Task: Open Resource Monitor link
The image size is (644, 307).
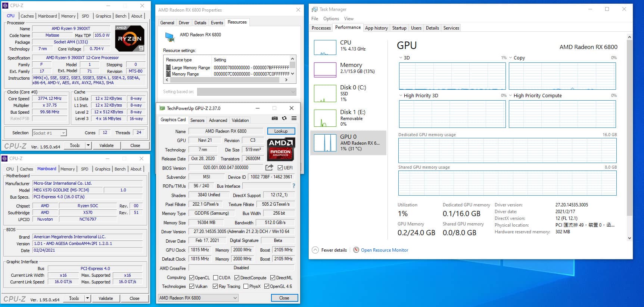Action: [385, 250]
